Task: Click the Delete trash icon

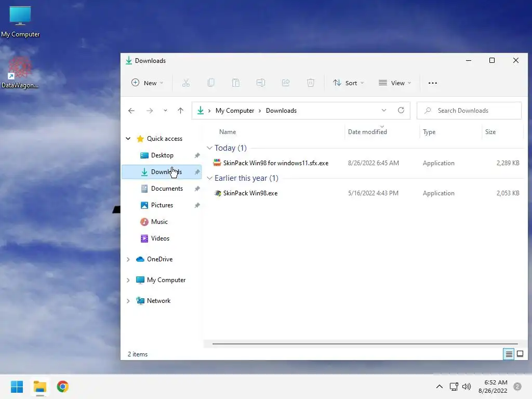Action: click(x=311, y=83)
